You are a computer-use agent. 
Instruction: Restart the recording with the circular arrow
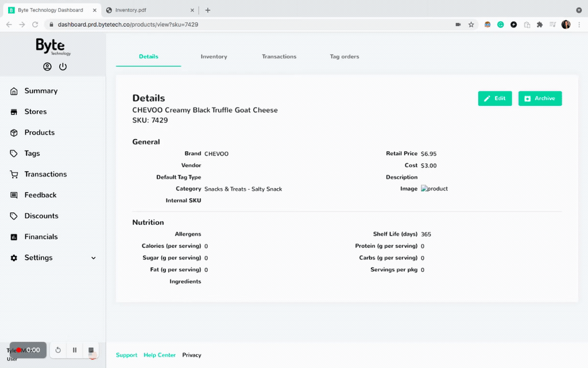58,350
